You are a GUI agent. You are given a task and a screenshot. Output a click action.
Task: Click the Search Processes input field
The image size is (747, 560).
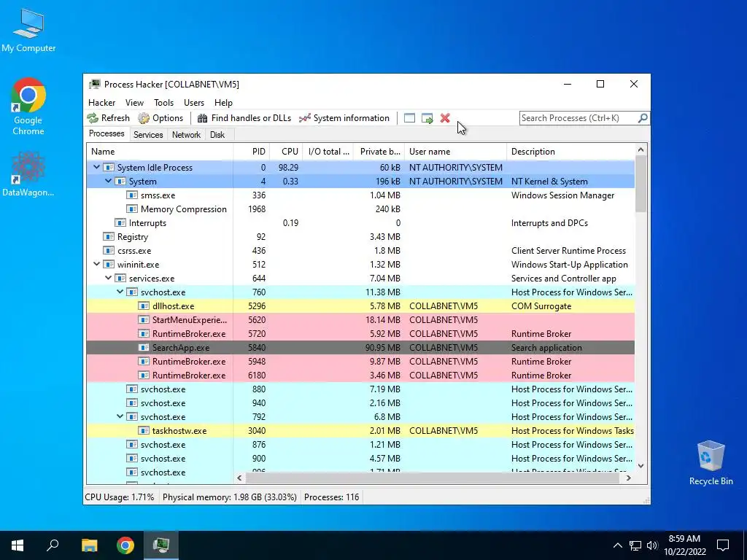pos(578,118)
